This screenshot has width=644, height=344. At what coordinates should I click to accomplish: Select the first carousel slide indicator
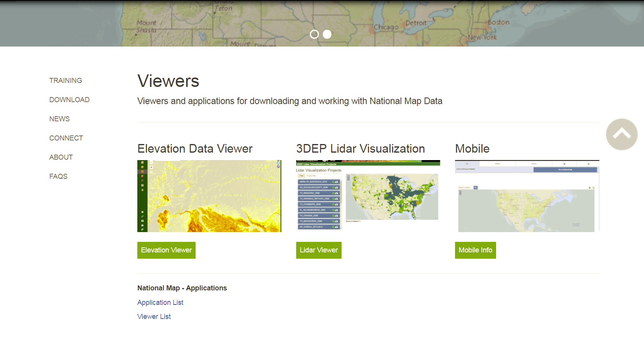[314, 34]
